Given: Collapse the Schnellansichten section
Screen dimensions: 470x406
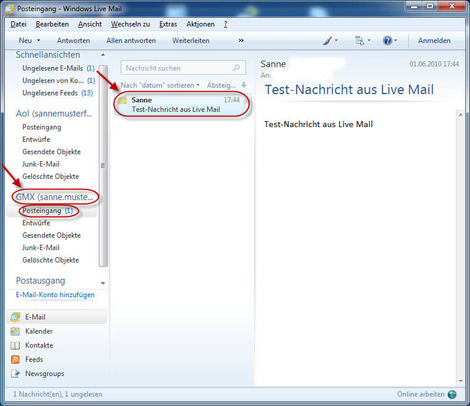Looking at the screenshot, I should coord(103,55).
